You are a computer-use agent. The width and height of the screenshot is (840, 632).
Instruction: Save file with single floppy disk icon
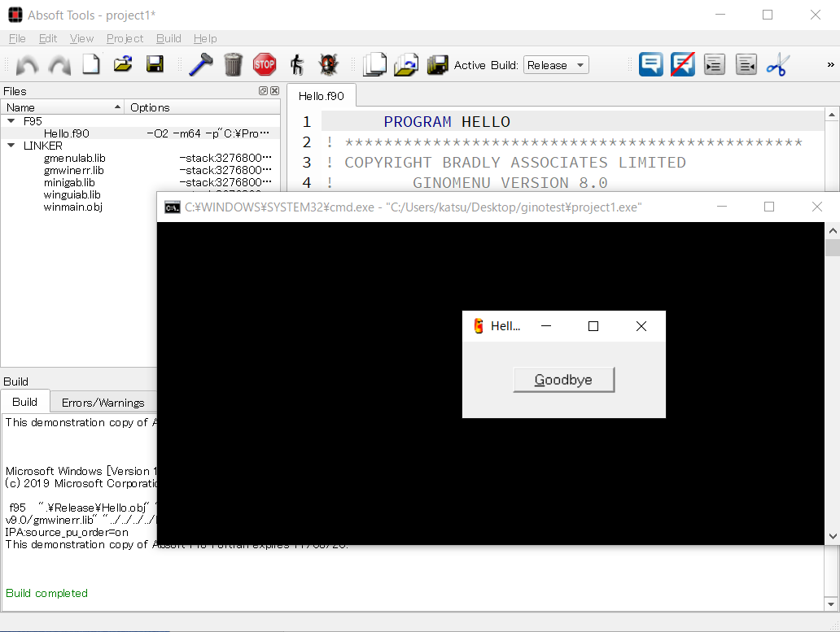(x=155, y=64)
